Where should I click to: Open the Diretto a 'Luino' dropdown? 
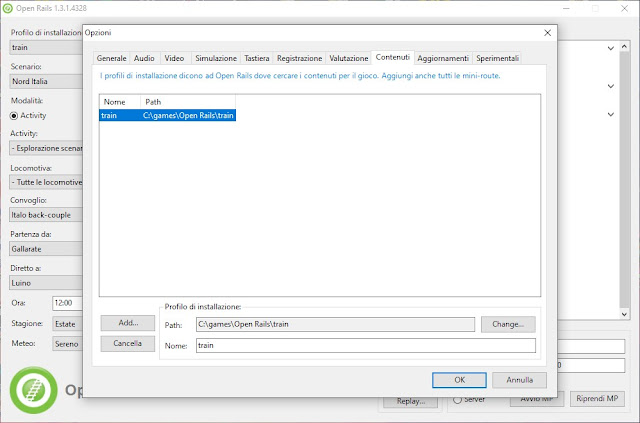pos(46,283)
